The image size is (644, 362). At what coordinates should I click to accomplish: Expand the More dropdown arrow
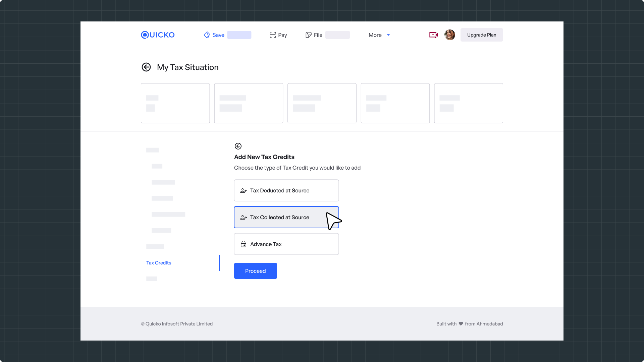click(388, 35)
